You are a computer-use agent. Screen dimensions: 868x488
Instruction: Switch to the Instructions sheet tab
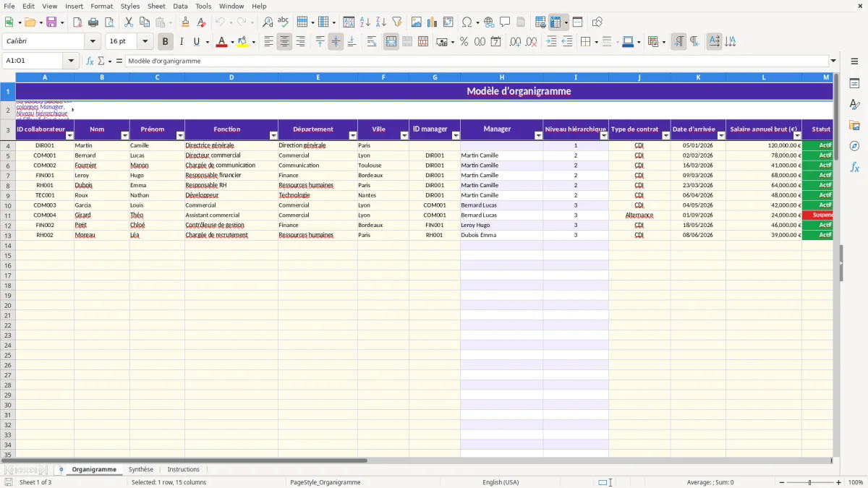(183, 469)
